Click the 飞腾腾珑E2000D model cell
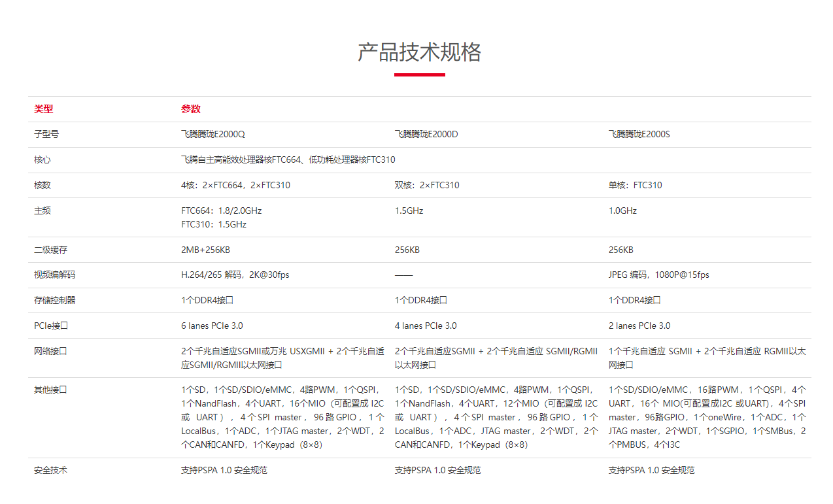This screenshot has width=833, height=504. (x=426, y=135)
